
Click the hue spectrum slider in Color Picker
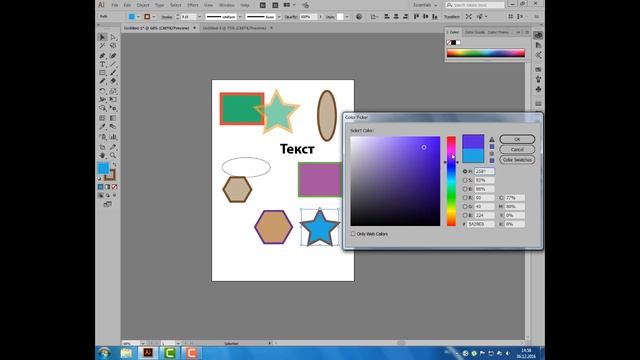tap(451, 181)
